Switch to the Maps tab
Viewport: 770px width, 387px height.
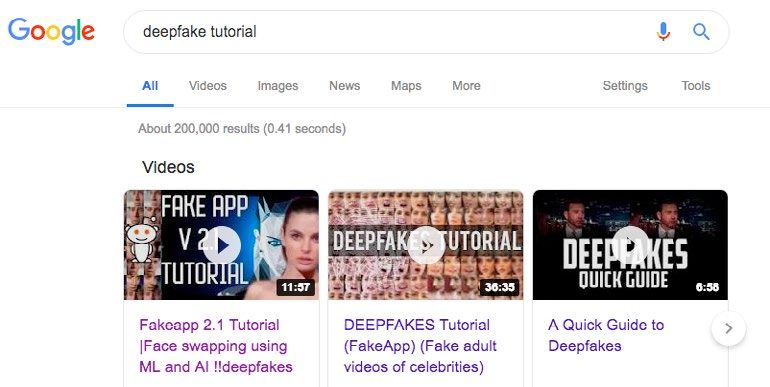tap(406, 86)
